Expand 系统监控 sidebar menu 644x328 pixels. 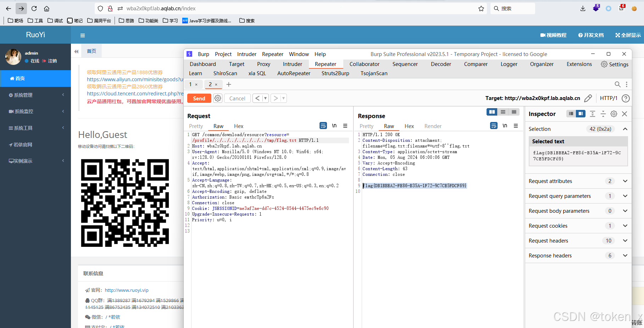click(35, 111)
